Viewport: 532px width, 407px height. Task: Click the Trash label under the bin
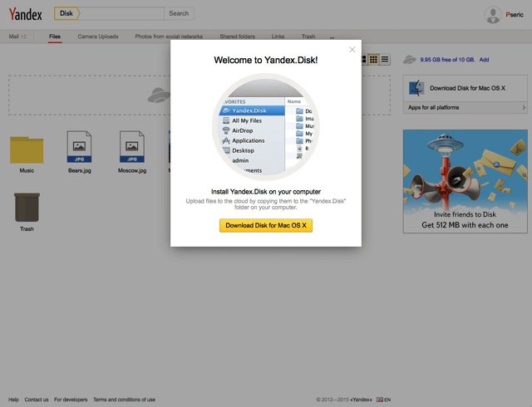coord(27,229)
